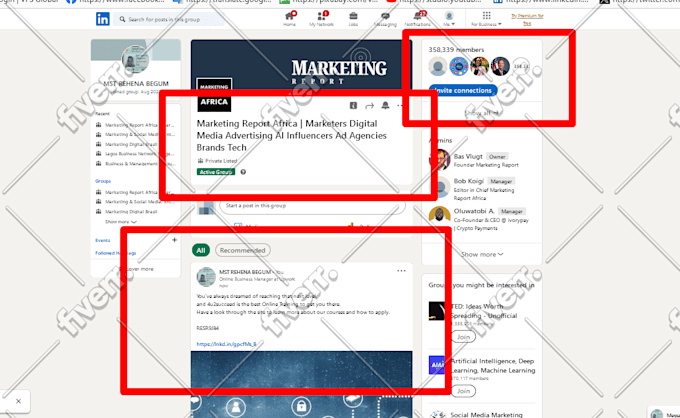
Task: Open Oluwatobi A. admin profile
Action: coord(474,211)
